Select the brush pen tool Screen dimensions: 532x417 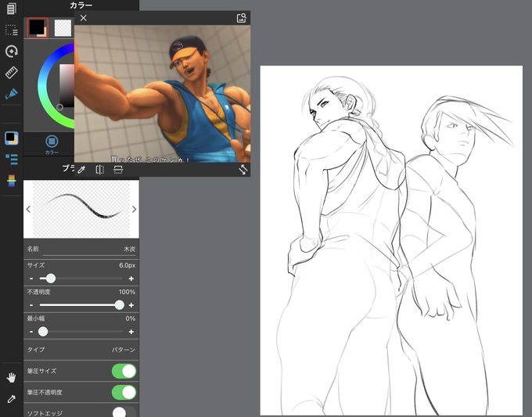(12, 94)
